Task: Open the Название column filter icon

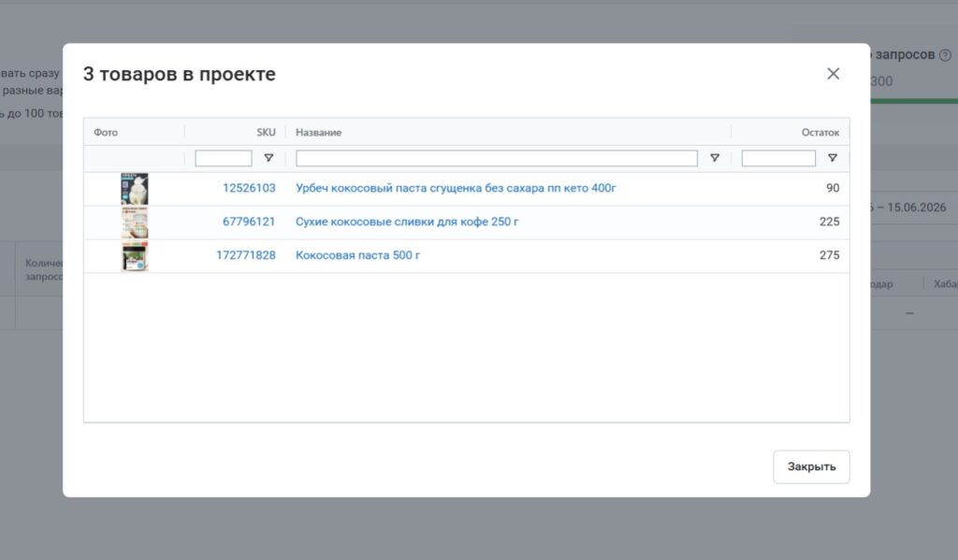Action: point(714,158)
